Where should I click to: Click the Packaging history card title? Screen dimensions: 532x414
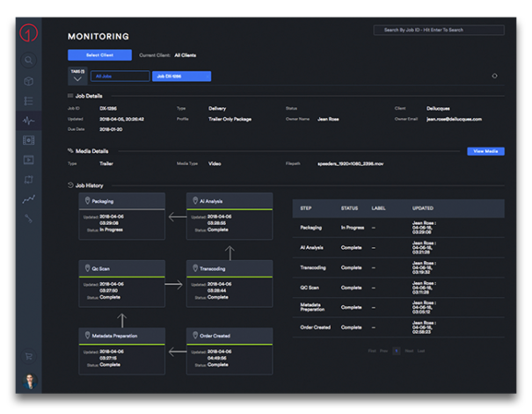click(x=103, y=201)
